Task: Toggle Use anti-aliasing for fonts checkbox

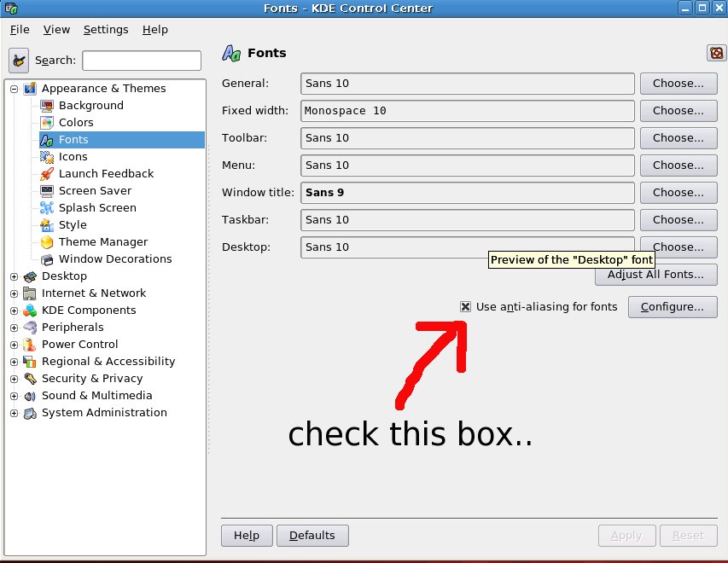Action: tap(465, 306)
